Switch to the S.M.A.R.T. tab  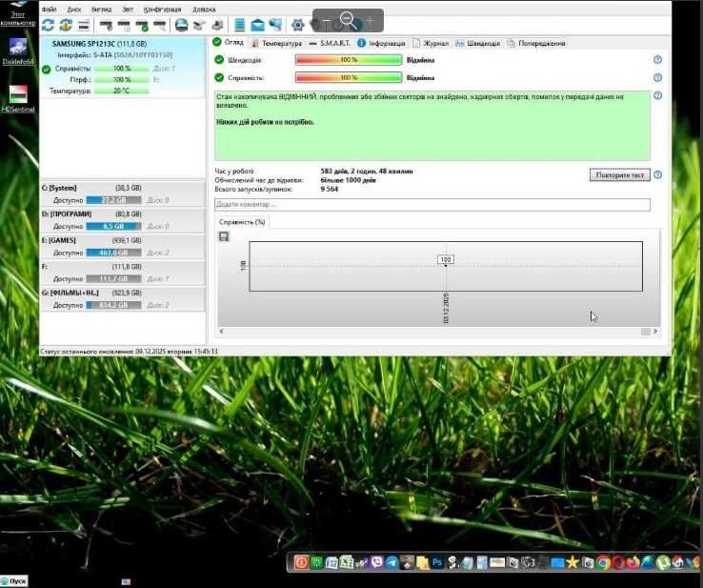330,43
